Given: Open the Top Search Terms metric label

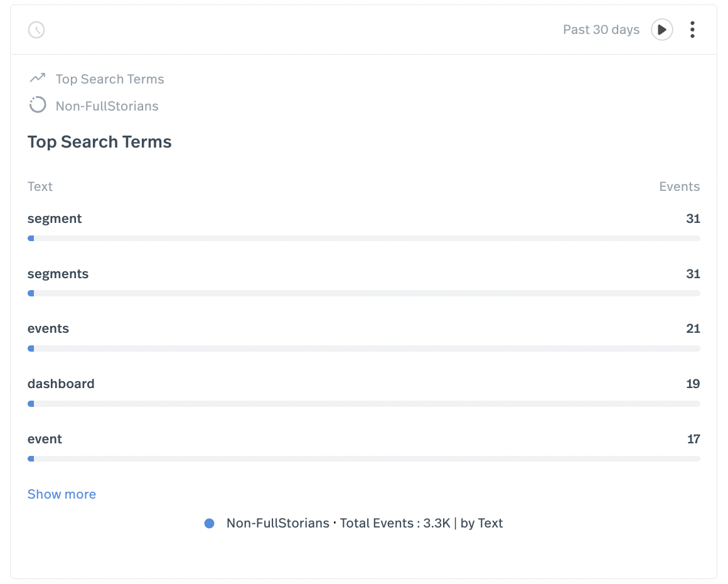Looking at the screenshot, I should pos(110,79).
